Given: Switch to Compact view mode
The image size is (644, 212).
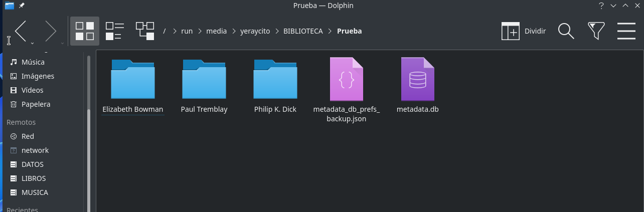Looking at the screenshot, I should [114, 31].
